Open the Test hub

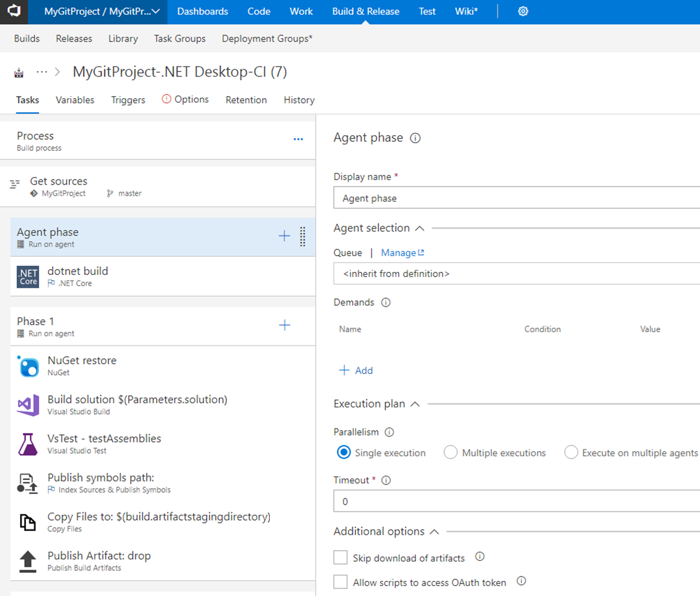427,11
